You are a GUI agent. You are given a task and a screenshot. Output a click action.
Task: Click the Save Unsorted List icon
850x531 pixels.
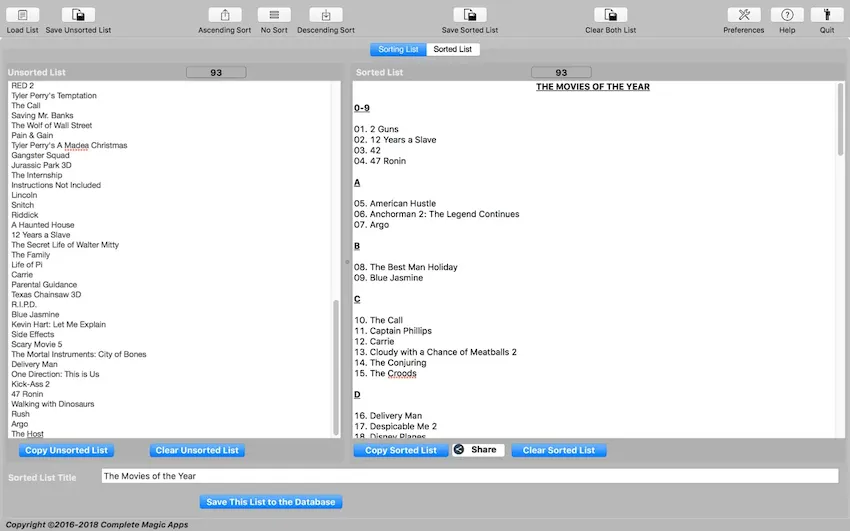click(78, 15)
